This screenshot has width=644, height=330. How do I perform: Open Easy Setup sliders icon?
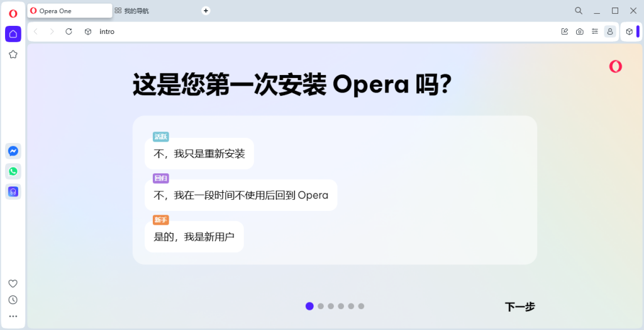click(595, 31)
